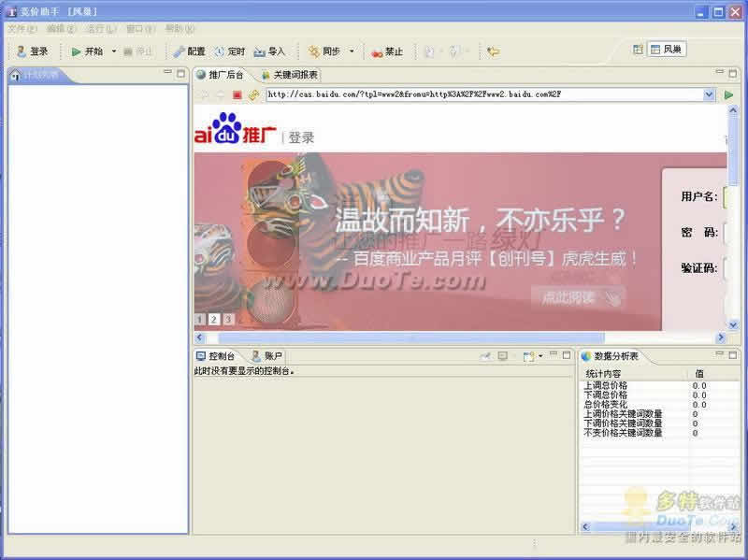Open the URL address history dropdown
The width and height of the screenshot is (748, 560).
(709, 94)
